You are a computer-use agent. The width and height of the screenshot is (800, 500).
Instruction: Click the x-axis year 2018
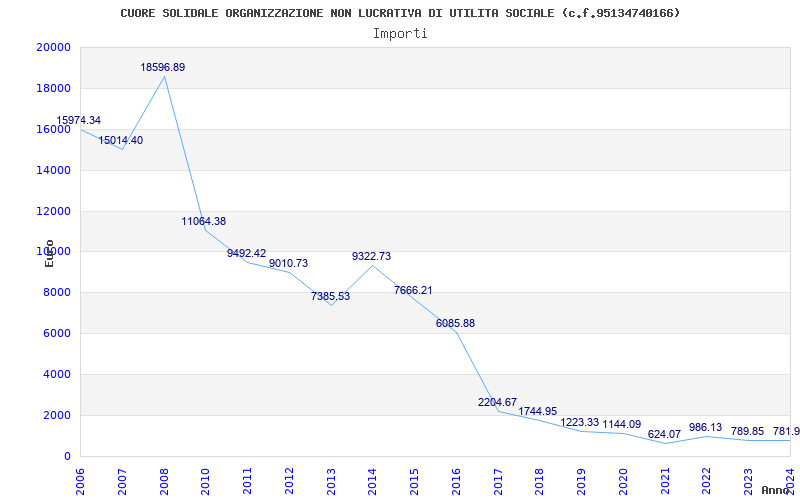coord(540,482)
